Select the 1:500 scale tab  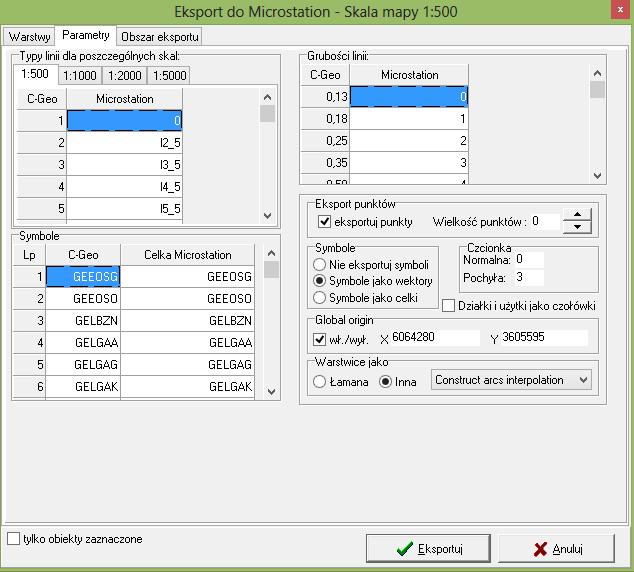[x=35, y=74]
